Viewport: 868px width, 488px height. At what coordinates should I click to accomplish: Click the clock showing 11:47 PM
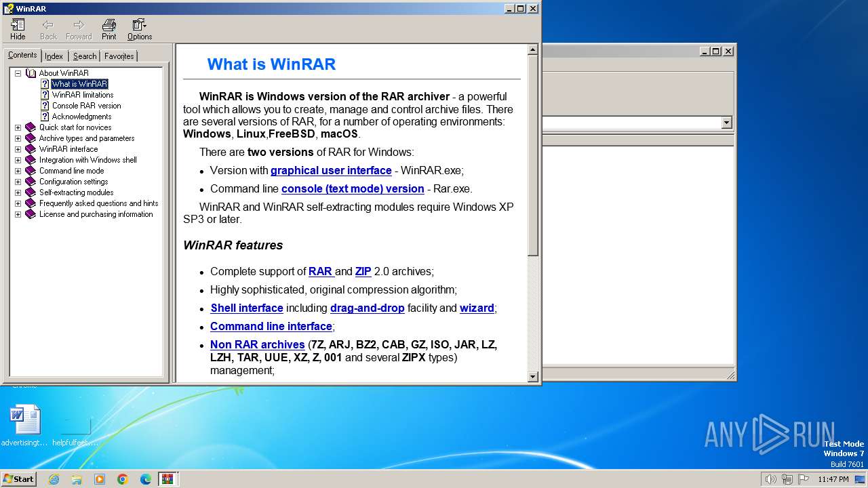833,479
